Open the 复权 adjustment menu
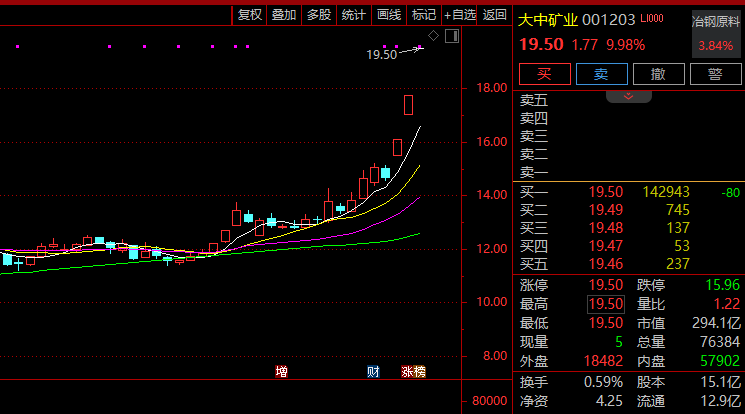Viewport: 745px width, 414px height. coord(249,15)
